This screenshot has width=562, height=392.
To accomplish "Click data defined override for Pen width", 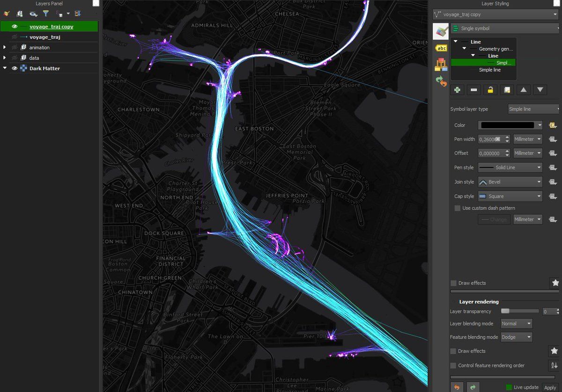I will [553, 139].
